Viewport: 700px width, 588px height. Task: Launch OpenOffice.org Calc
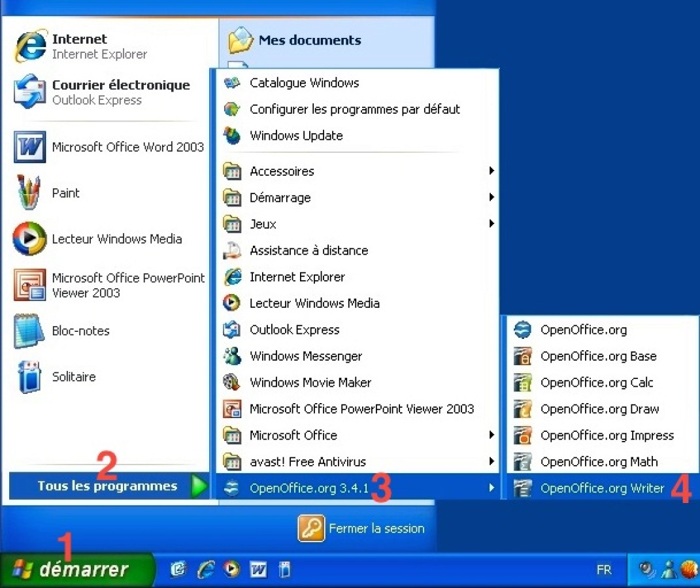(x=603, y=382)
